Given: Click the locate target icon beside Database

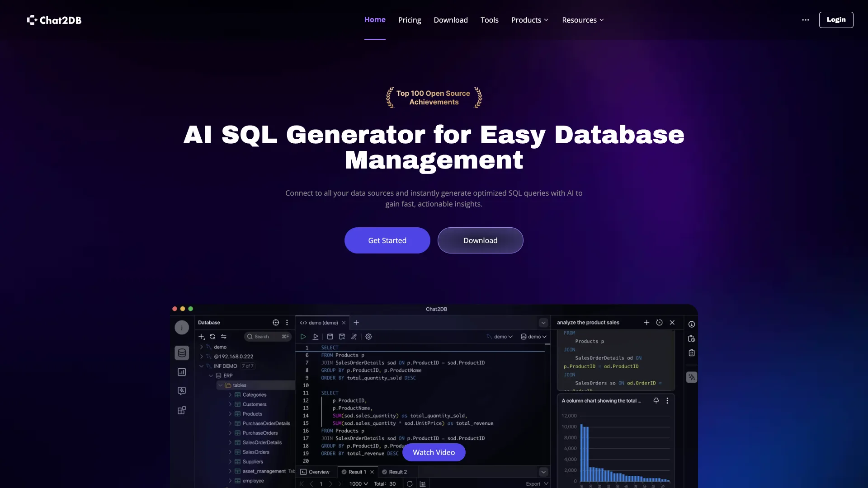Looking at the screenshot, I should coord(276,323).
